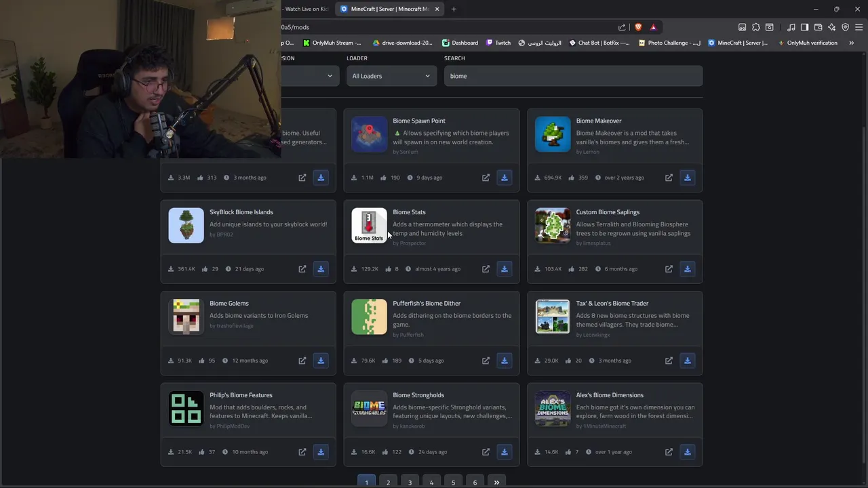This screenshot has width=868, height=488.
Task: Click the Brave Shields lion icon
Action: coord(638,27)
